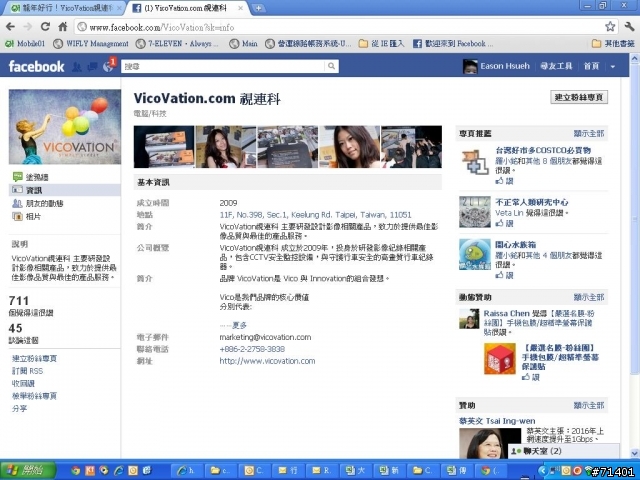Screen dimensions: 640x480
Task: Open the Facebook account dropdown arrow
Action: 613,67
